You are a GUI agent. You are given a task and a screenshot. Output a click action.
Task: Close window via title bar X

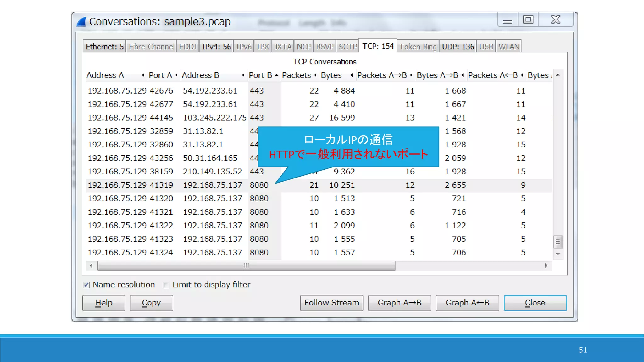(556, 19)
